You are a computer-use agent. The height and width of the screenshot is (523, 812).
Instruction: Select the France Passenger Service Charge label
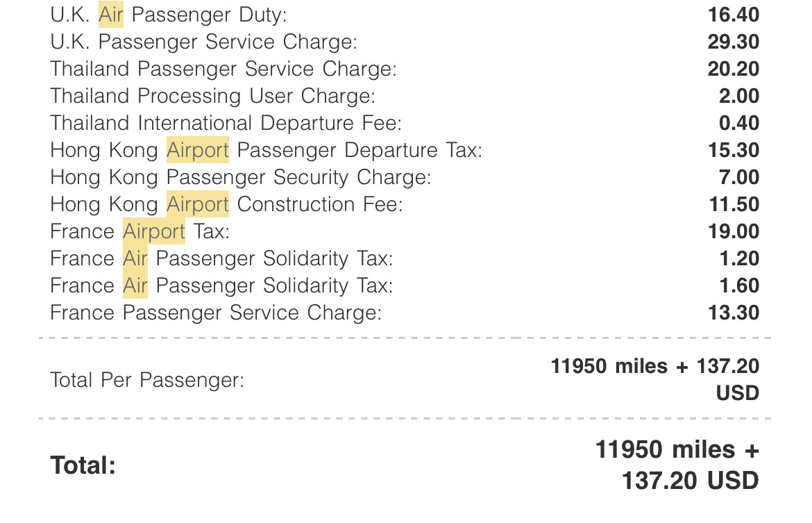[215, 313]
